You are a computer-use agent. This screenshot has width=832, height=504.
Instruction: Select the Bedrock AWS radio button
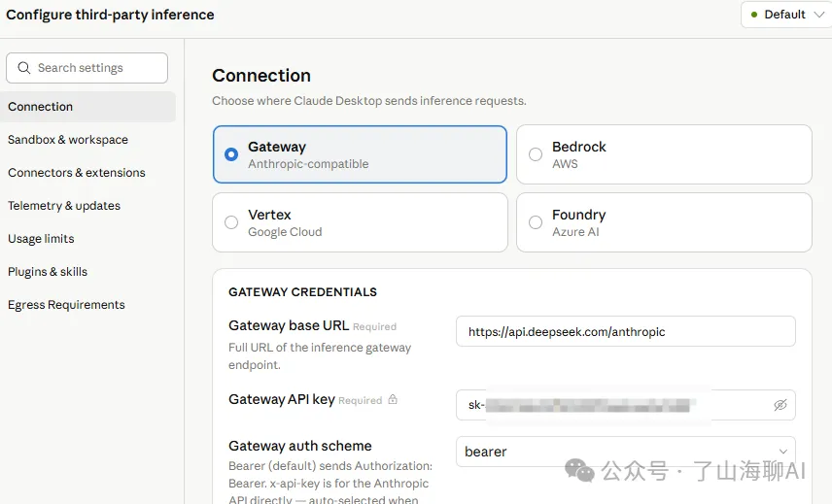pyautogui.click(x=536, y=154)
